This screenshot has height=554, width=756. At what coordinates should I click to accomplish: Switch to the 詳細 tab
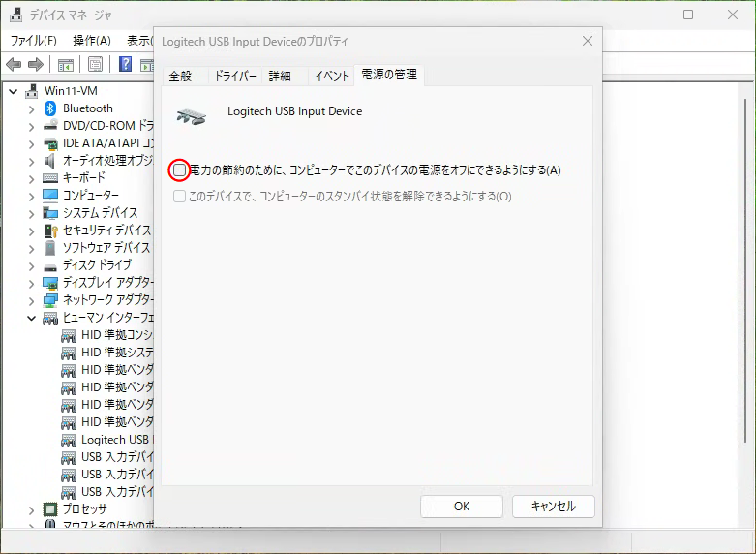[280, 76]
